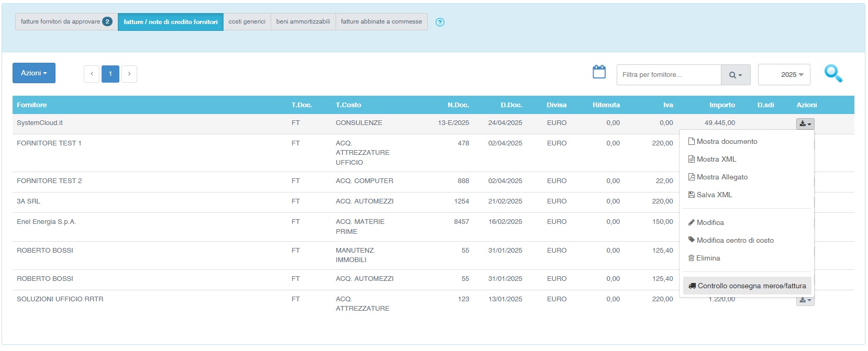Open the beni ammortizzabili tab

click(303, 22)
